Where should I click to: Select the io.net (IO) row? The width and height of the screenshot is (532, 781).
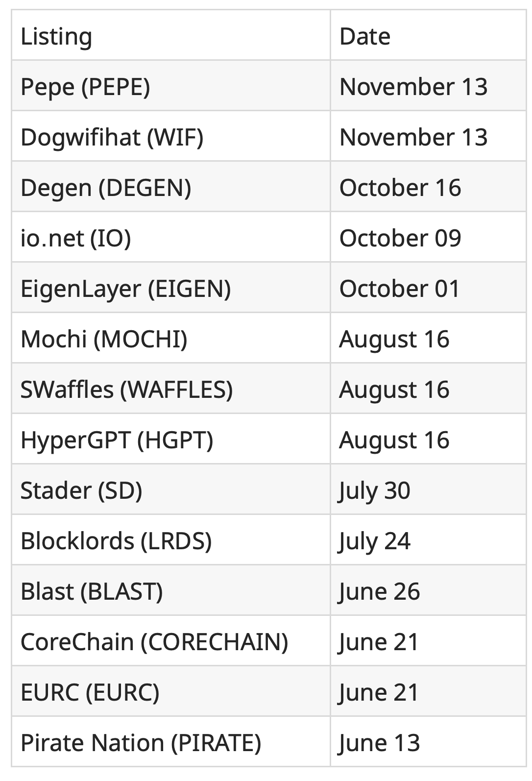tap(269, 238)
